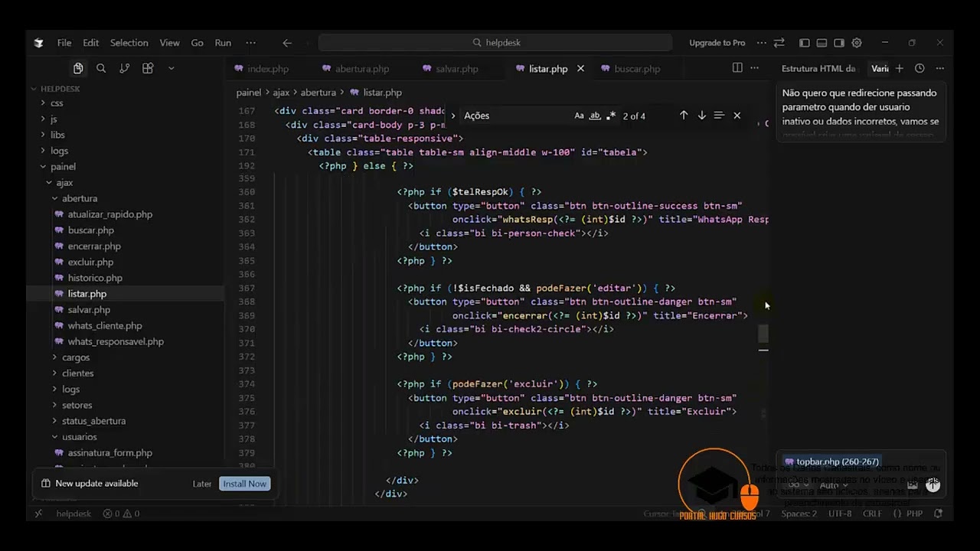Open the settings gear icon
Screen dimensions: 980x551
pos(857,43)
